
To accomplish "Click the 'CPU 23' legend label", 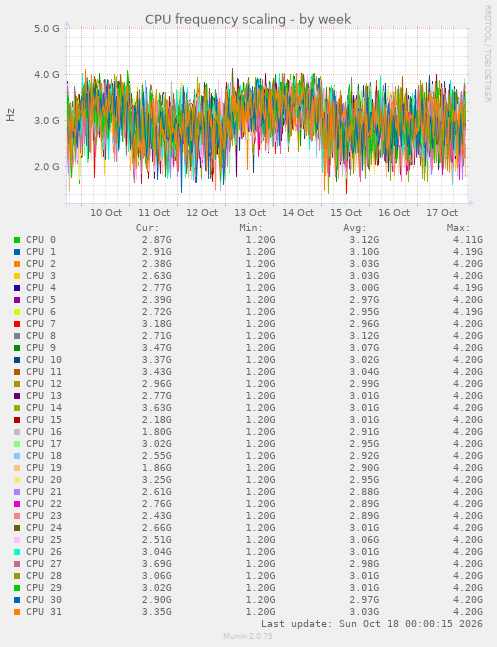I will click(44, 515).
